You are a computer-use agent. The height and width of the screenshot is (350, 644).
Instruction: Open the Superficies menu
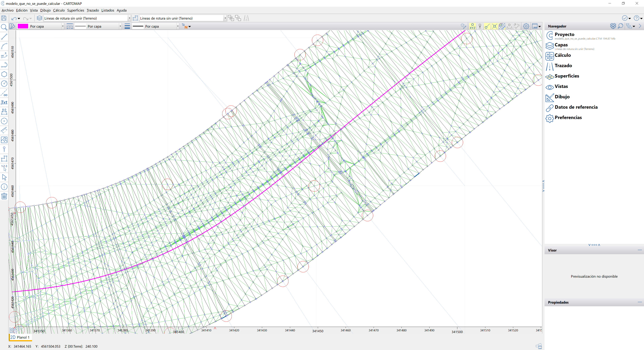pyautogui.click(x=75, y=10)
